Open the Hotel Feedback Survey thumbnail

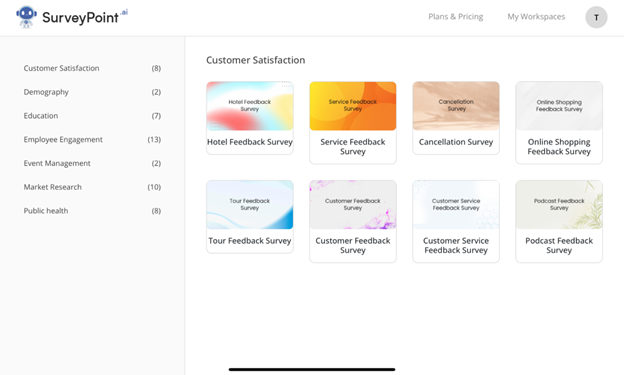pos(250,106)
